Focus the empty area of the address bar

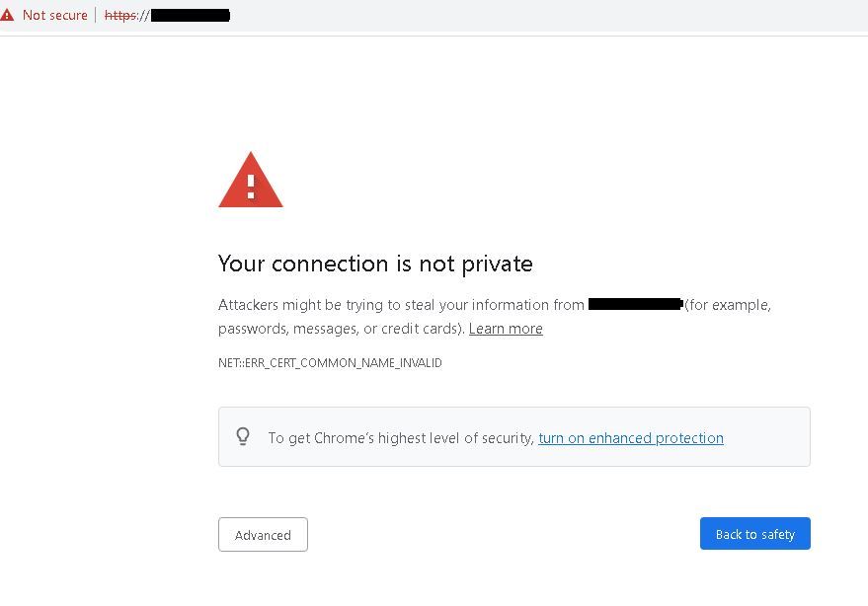point(543,16)
